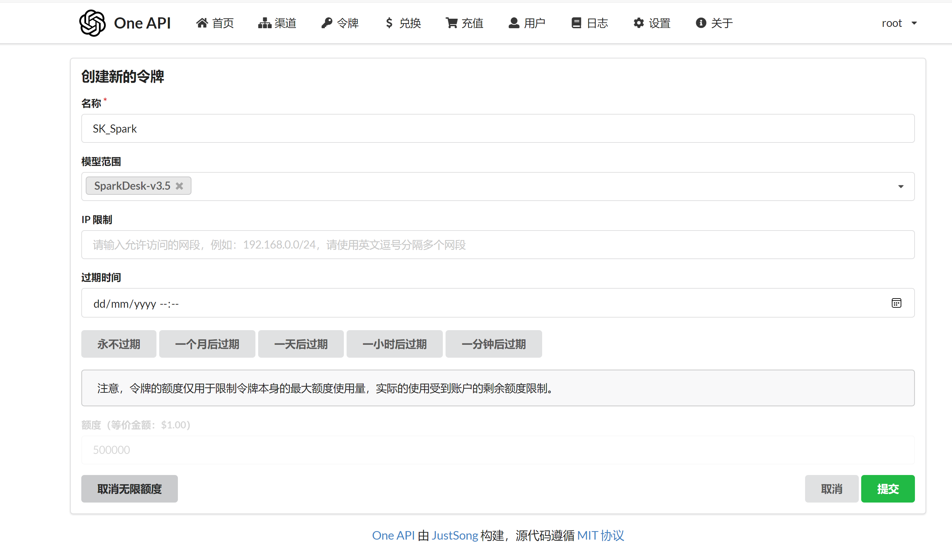Open the JustSong link in footer
Image resolution: width=952 pixels, height=560 pixels.
coord(454,535)
